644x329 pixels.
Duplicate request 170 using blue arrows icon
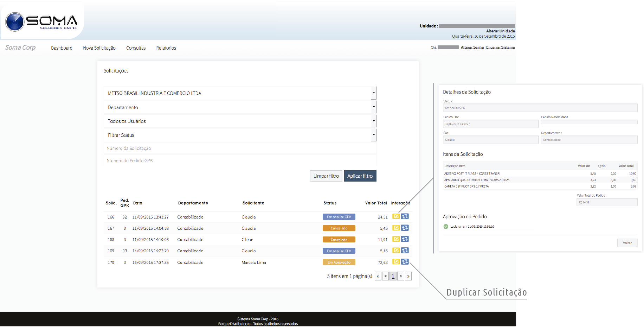(405, 261)
